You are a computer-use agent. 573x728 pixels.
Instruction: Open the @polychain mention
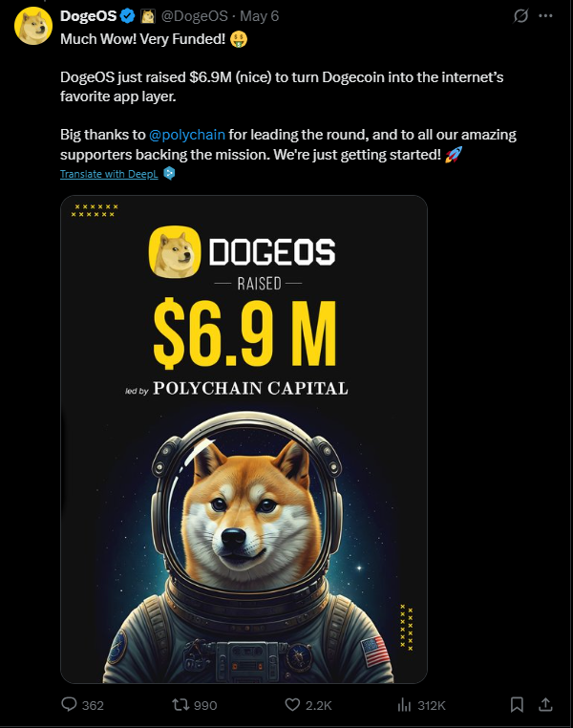click(187, 135)
